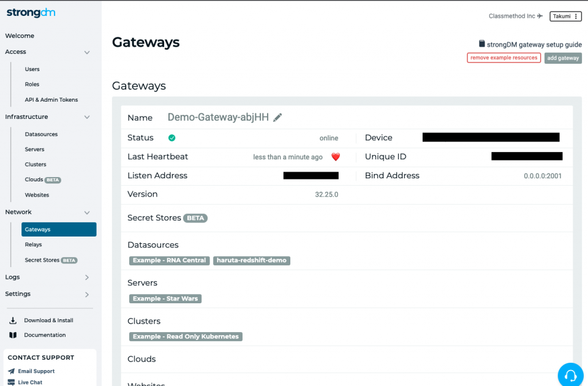
Task: Expand the Logs section chevron
Action: pos(87,277)
